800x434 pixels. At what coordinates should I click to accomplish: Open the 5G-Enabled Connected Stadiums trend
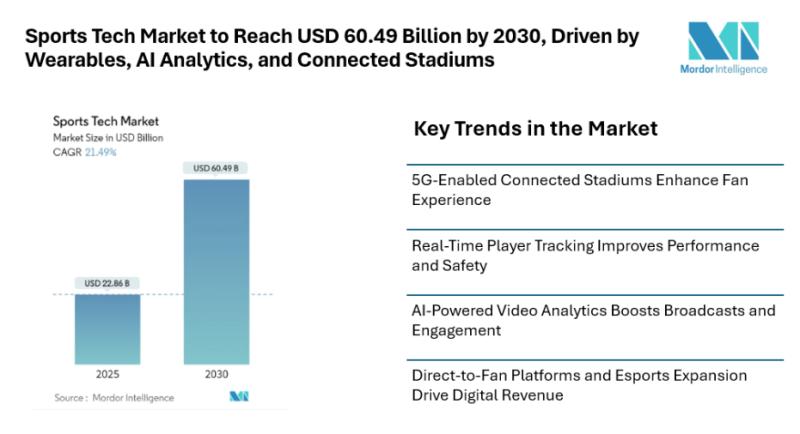tap(580, 189)
